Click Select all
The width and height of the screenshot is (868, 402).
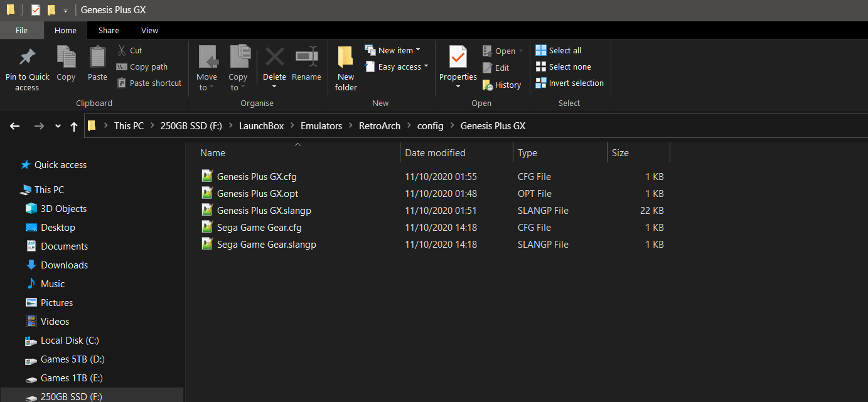coord(559,50)
